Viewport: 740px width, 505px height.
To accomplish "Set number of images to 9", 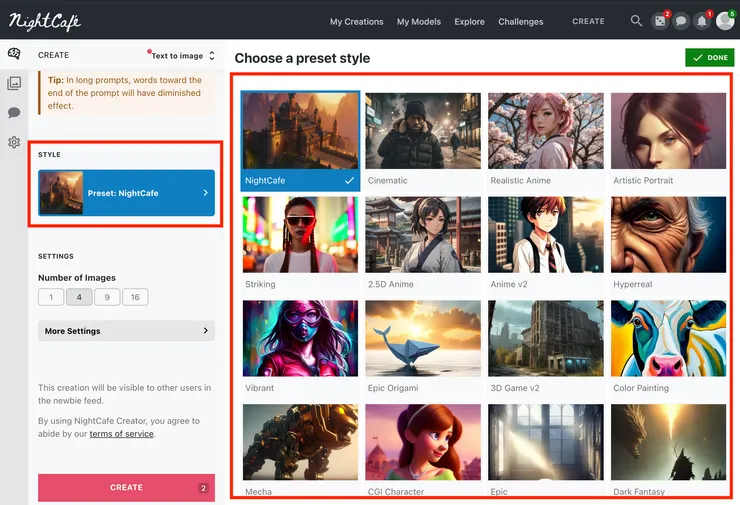I will click(x=107, y=297).
